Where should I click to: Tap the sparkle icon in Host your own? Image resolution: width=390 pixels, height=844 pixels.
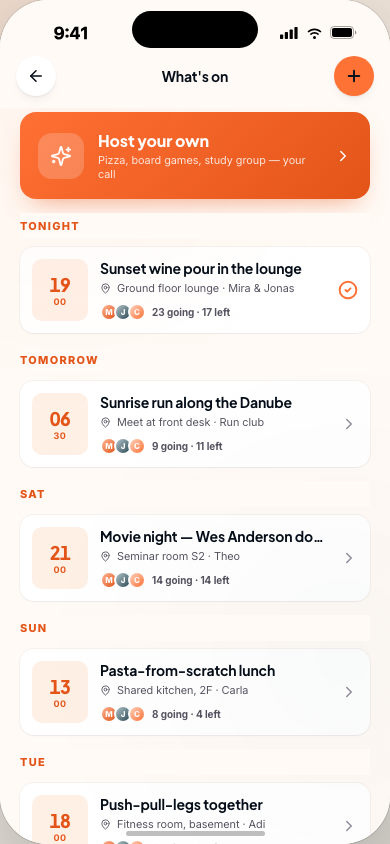click(61, 156)
